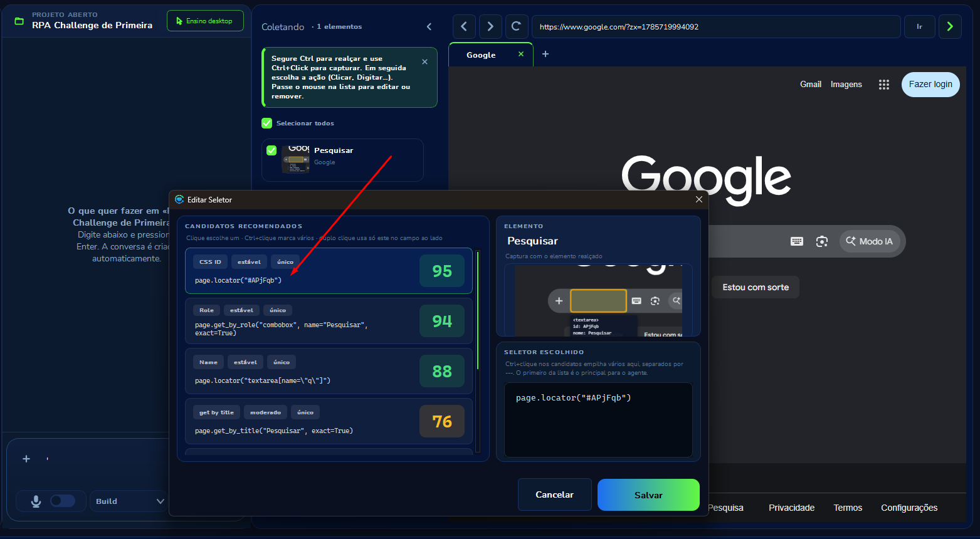Open Google apps grid icon

(884, 85)
